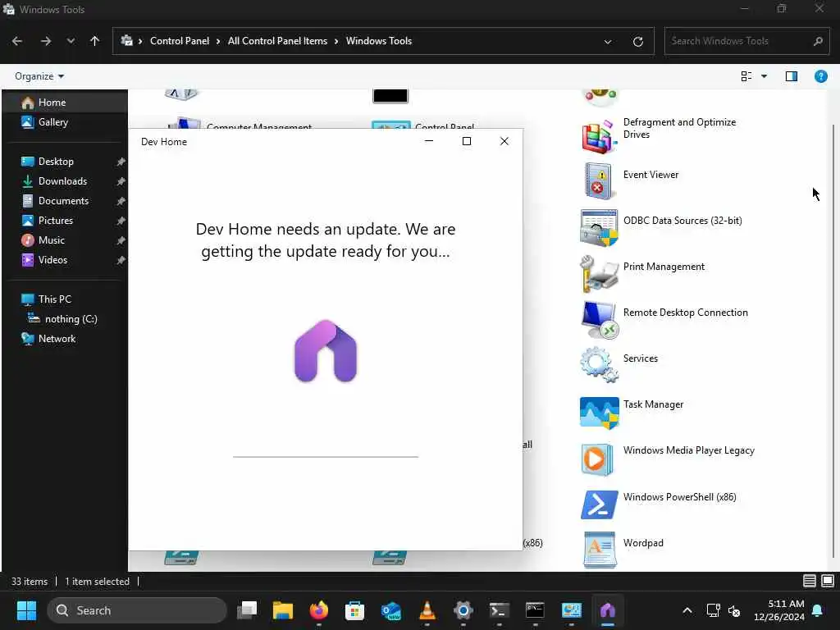Click the Search Windows Tools field
840x630 pixels.
pyautogui.click(x=746, y=41)
